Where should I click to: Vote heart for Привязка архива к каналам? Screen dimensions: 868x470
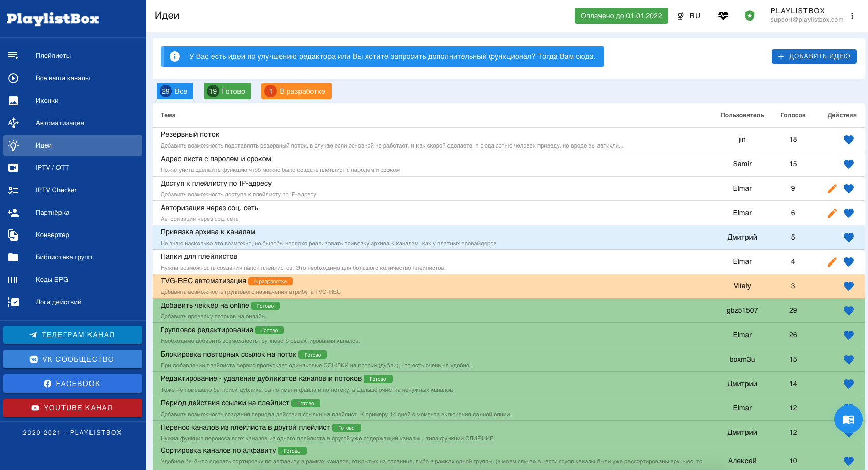pos(849,238)
